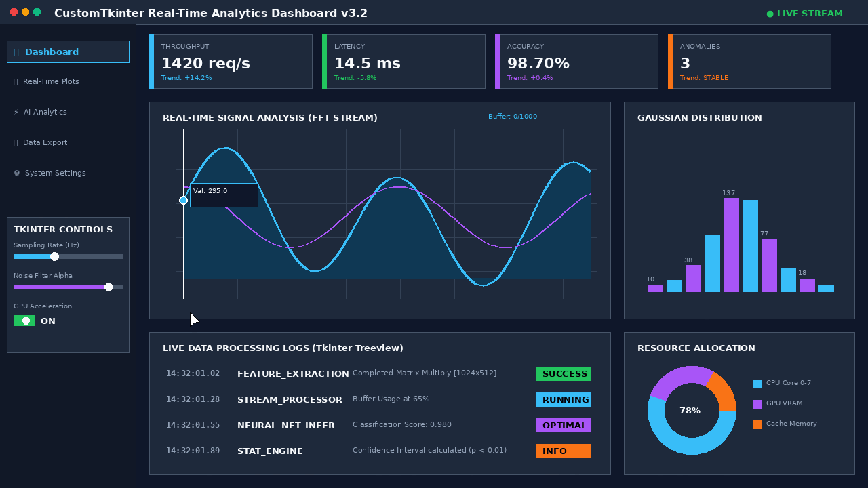This screenshot has width=868, height=488.
Task: Click the "14.5 ms" latency value
Action: click(x=368, y=64)
